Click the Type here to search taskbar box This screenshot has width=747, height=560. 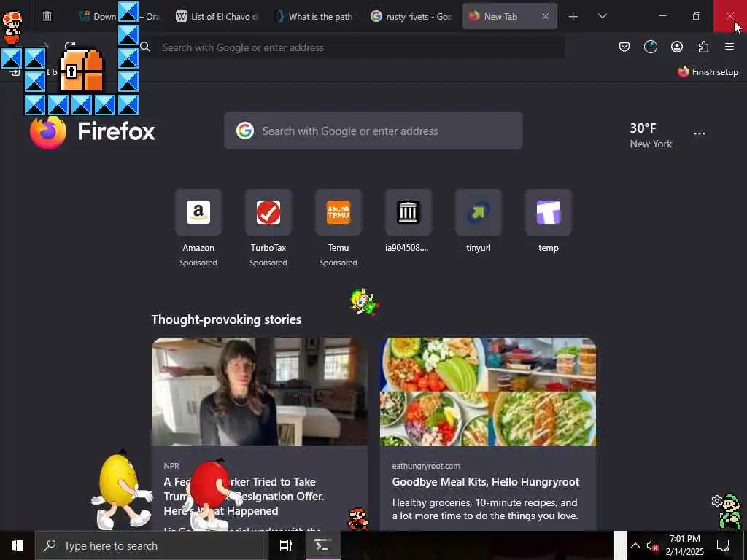point(152,545)
